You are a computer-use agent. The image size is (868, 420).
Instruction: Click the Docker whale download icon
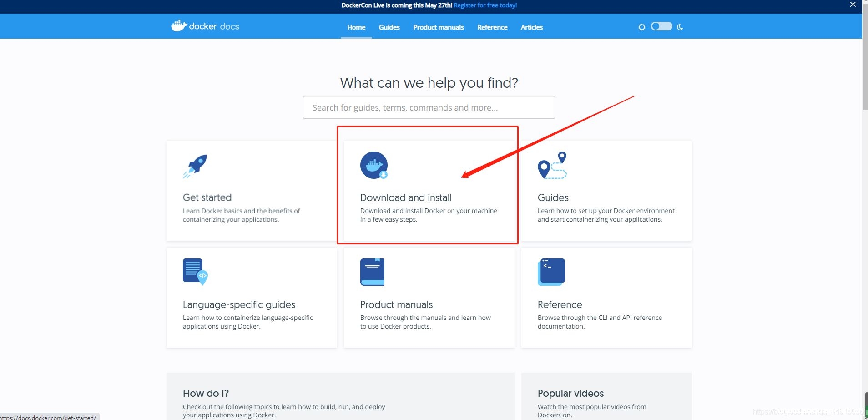pyautogui.click(x=374, y=165)
